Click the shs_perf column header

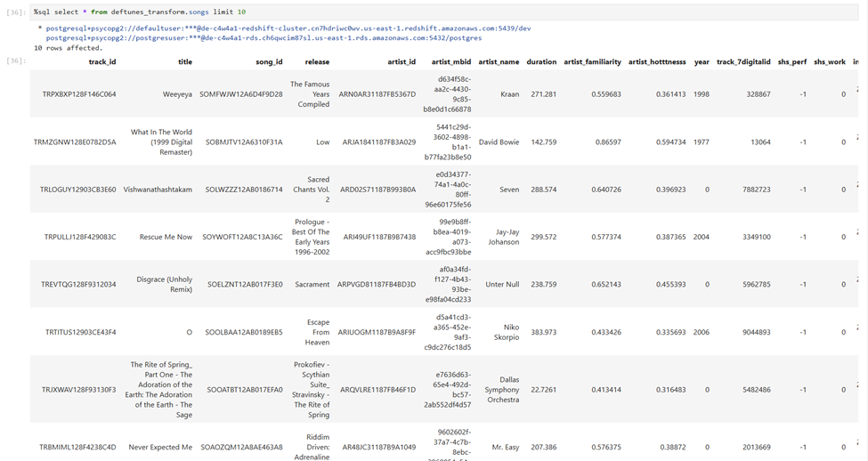click(x=792, y=62)
